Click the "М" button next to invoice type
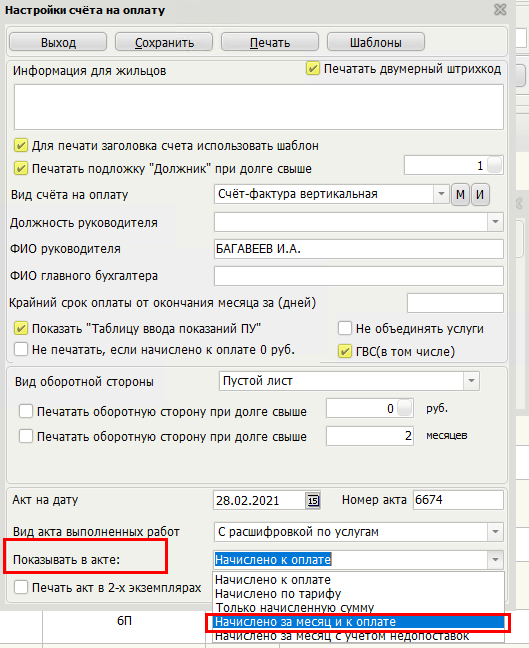 tap(460, 194)
